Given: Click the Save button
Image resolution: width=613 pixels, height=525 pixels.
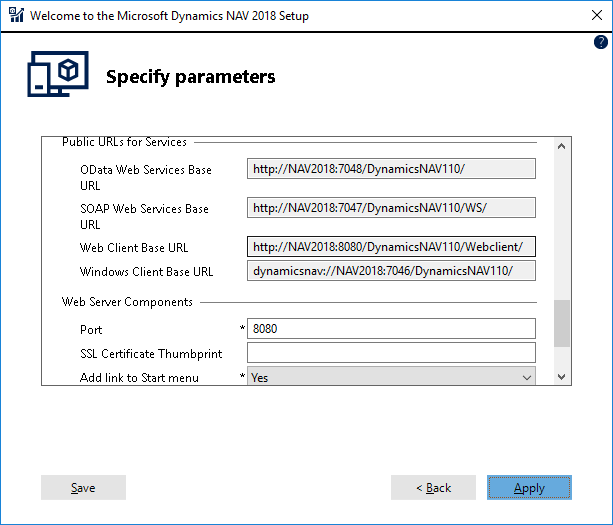Looking at the screenshot, I should click(83, 487).
